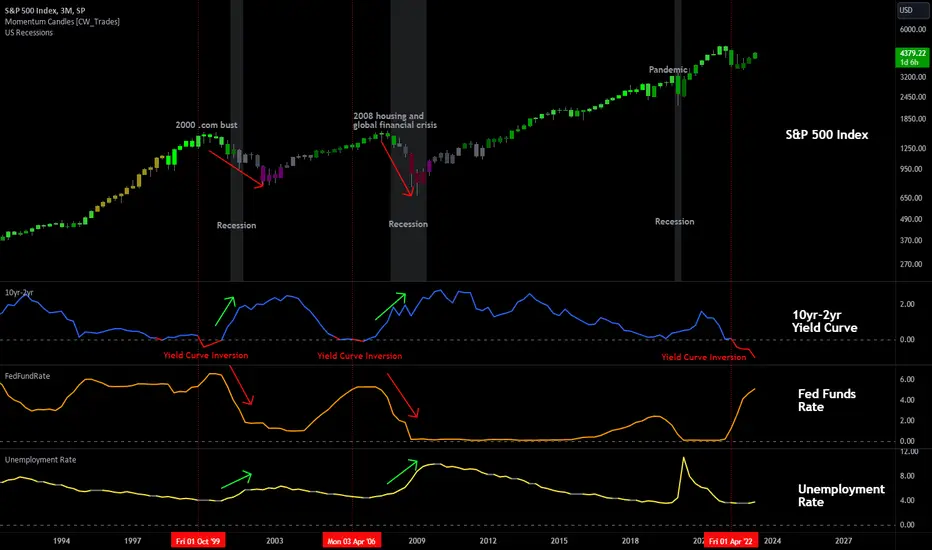932x550 pixels.
Task: Select the large 'S&P 500 Index' text label
Action: (x=827, y=134)
